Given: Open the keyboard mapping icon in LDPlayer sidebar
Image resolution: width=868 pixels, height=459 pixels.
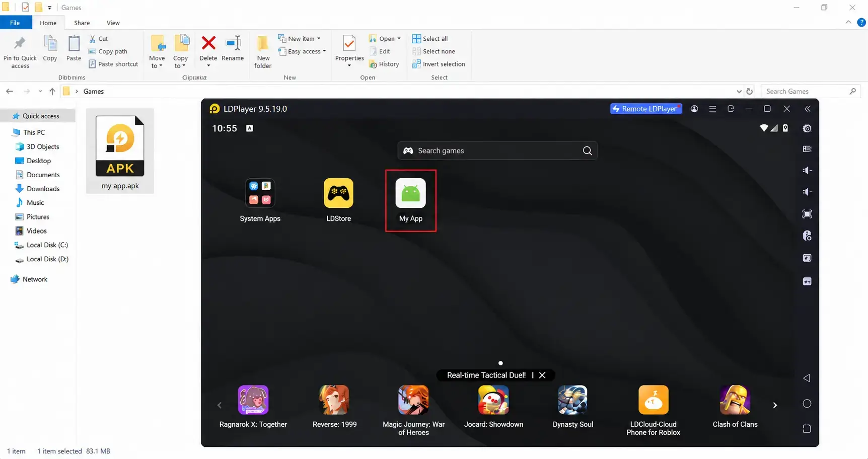Looking at the screenshot, I should (807, 149).
